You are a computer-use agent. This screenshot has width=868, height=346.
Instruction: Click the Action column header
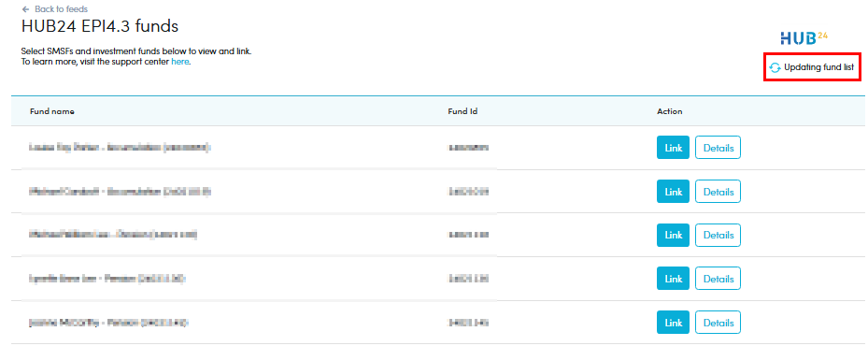click(670, 111)
